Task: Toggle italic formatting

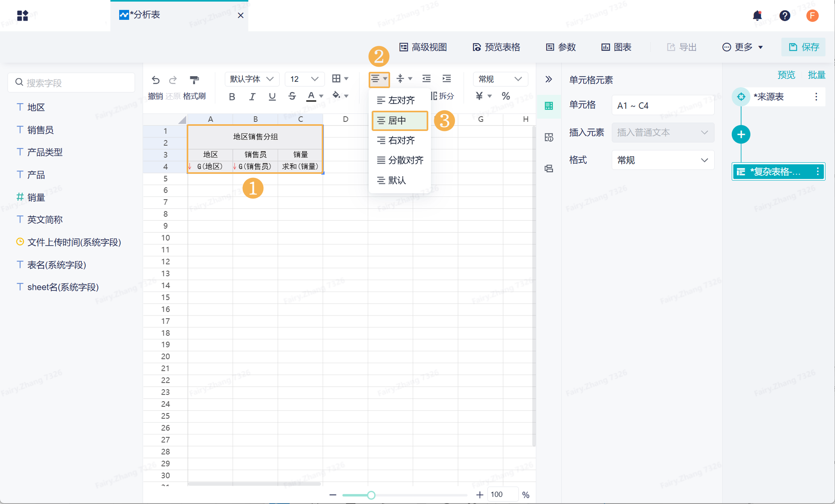Action: click(252, 96)
